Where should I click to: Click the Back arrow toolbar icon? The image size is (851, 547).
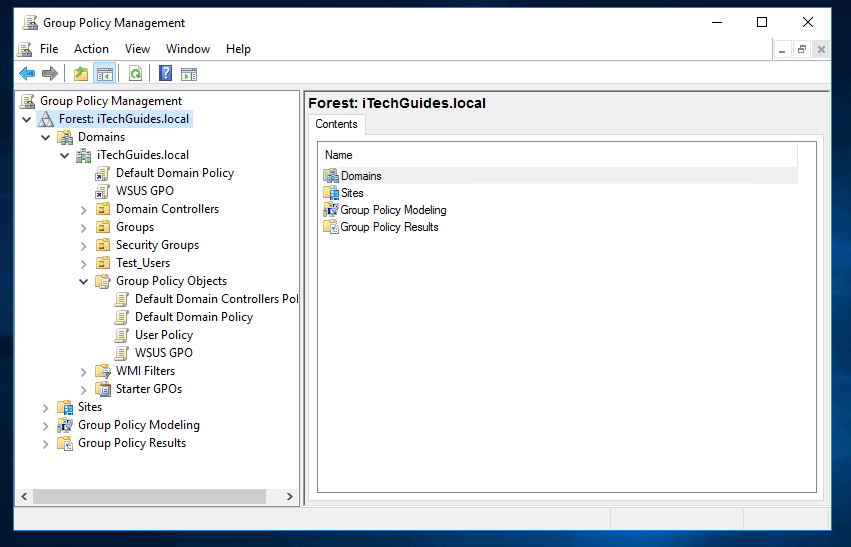click(x=27, y=73)
